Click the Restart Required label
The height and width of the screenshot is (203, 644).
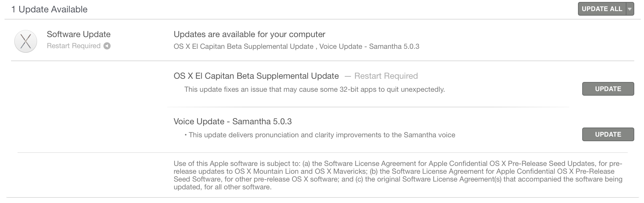click(x=74, y=46)
